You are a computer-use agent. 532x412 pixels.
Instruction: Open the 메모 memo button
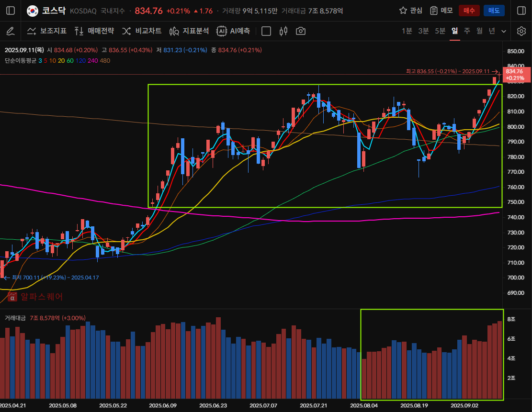pyautogui.click(x=441, y=11)
